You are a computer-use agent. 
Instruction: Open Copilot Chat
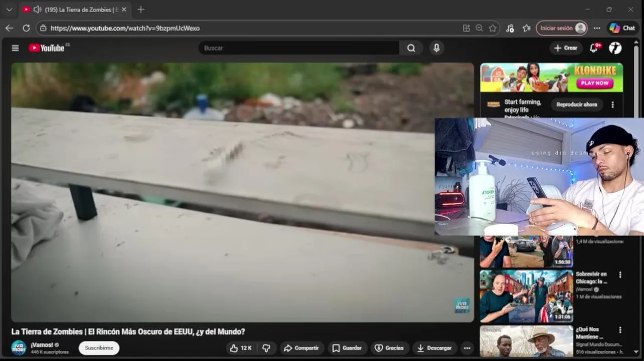point(622,28)
